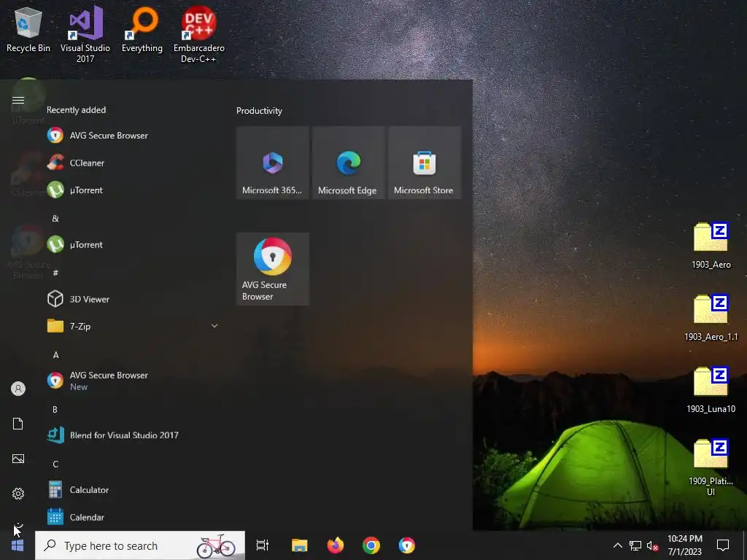Launch Visual Studio 2017 desktop shortcut
This screenshot has width=747, height=560.
tap(85, 34)
